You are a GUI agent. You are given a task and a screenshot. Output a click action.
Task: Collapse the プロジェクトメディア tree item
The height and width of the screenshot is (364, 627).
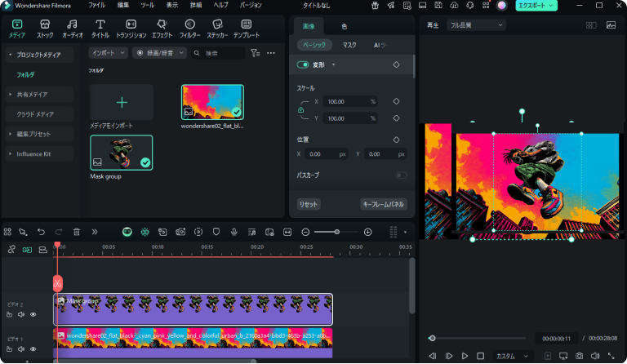(x=11, y=55)
